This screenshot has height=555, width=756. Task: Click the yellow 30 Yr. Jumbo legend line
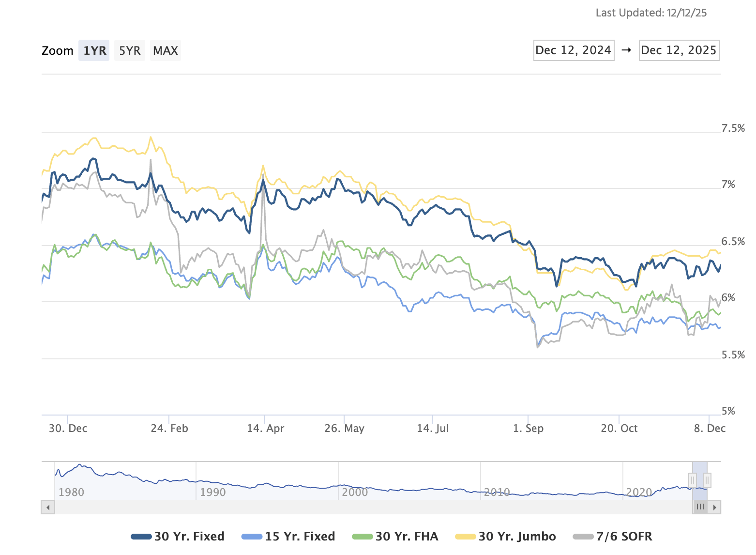[466, 537]
